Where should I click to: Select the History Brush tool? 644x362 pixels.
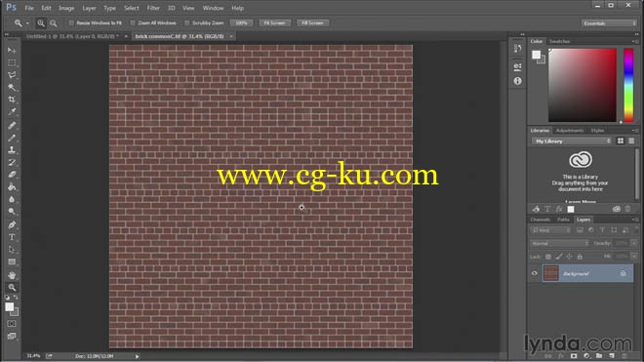12,162
